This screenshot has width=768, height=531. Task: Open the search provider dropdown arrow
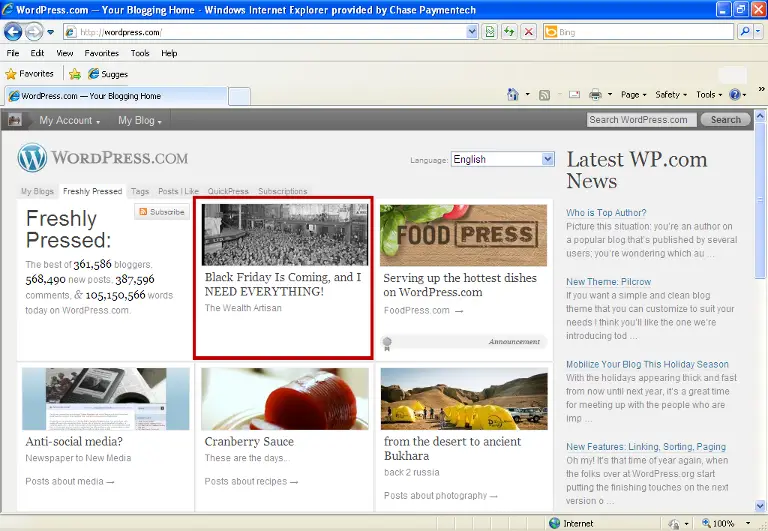(758, 32)
